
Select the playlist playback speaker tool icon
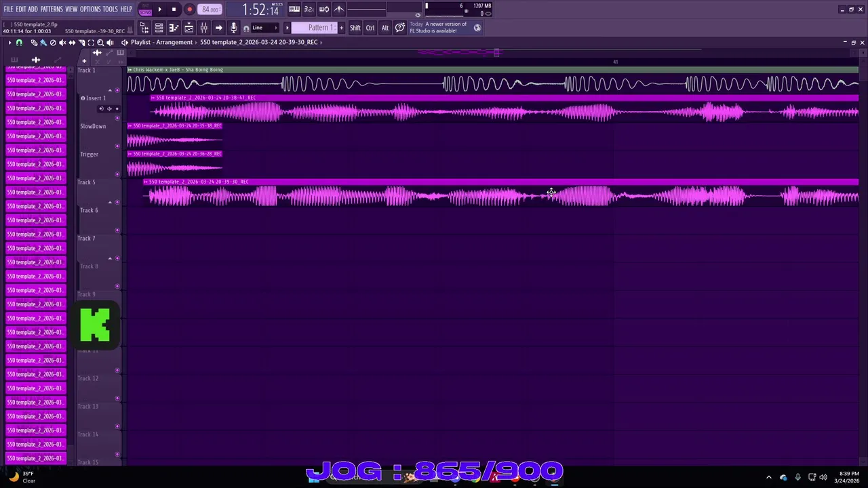[110, 43]
